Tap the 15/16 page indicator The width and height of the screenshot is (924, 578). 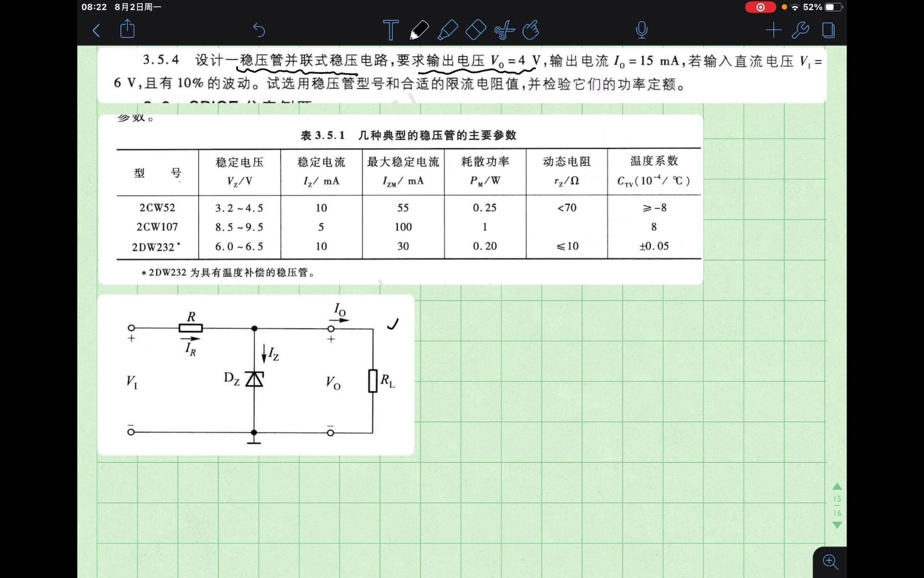tap(837, 505)
